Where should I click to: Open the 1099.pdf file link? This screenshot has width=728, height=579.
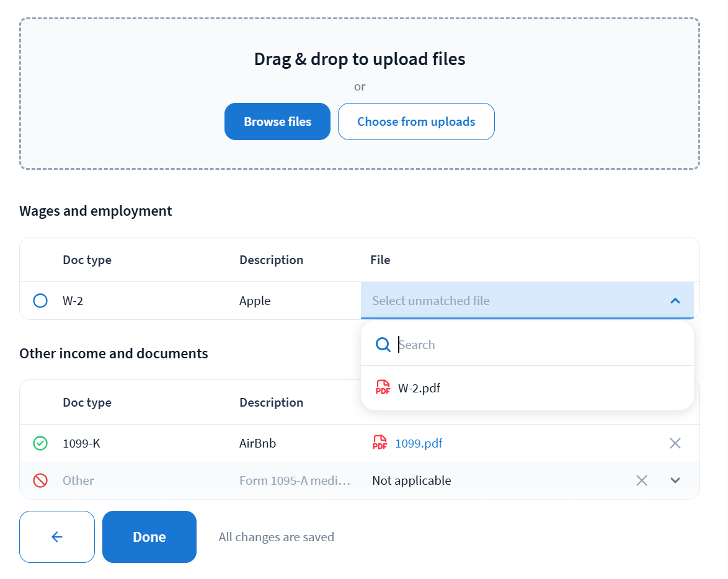click(419, 443)
